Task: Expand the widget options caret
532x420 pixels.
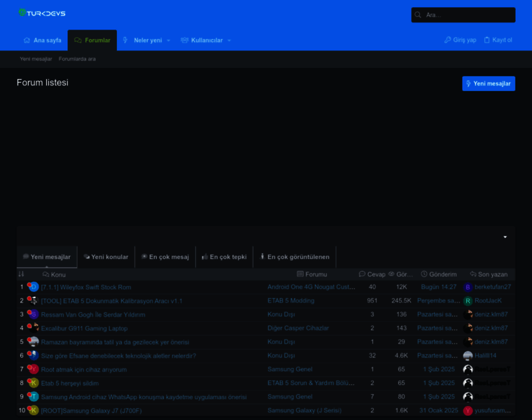Action: tap(505, 237)
